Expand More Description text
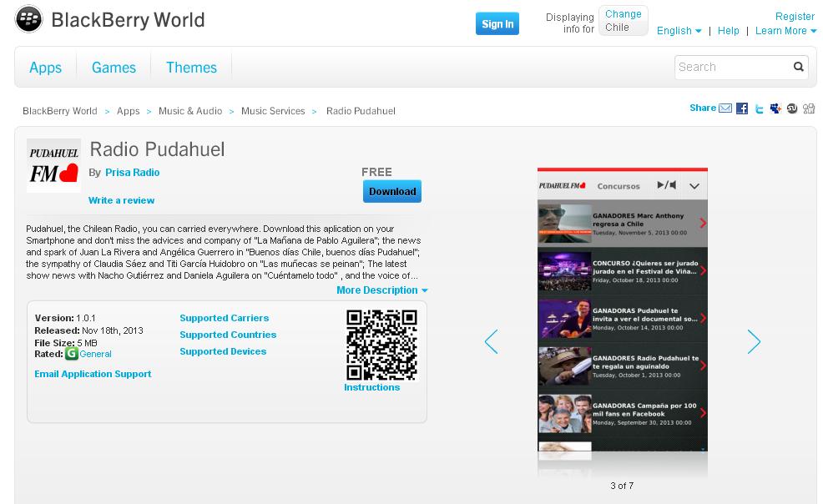823x504 pixels. tap(382, 290)
